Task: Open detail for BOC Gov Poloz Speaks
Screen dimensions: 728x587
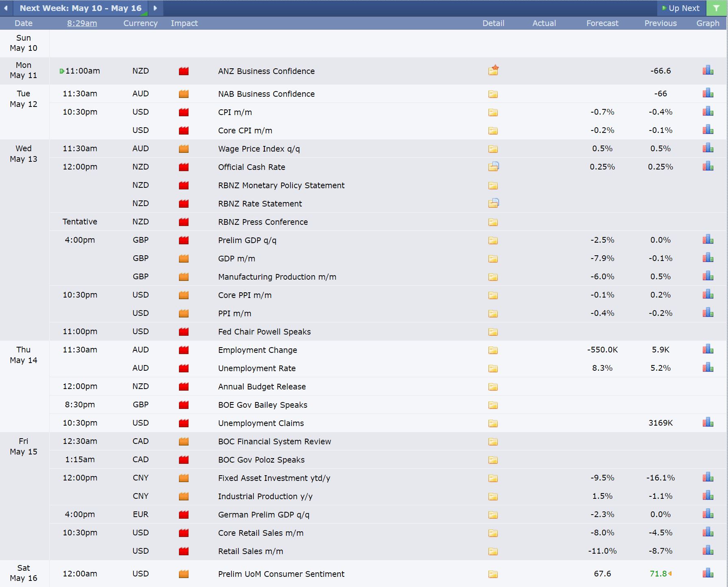Action: point(493,460)
